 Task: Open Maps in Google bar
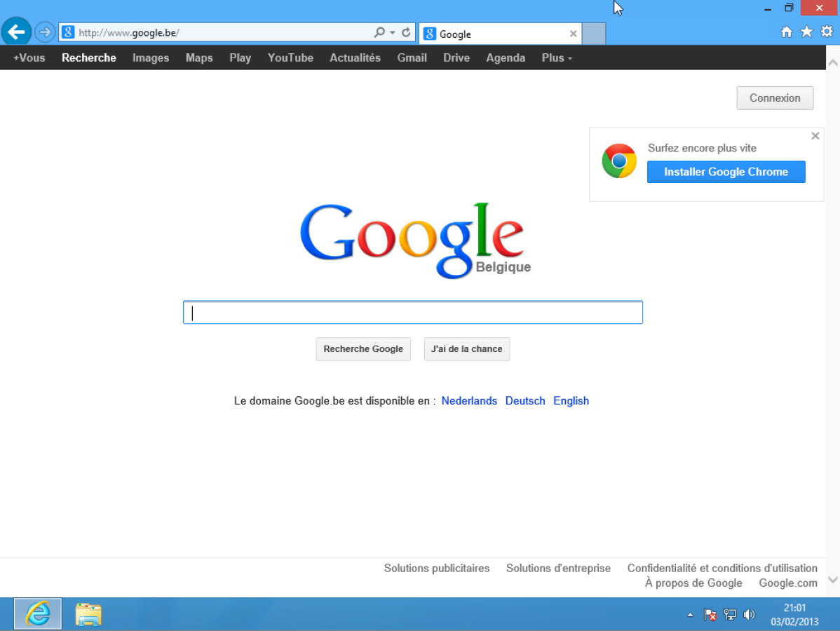pyautogui.click(x=199, y=58)
